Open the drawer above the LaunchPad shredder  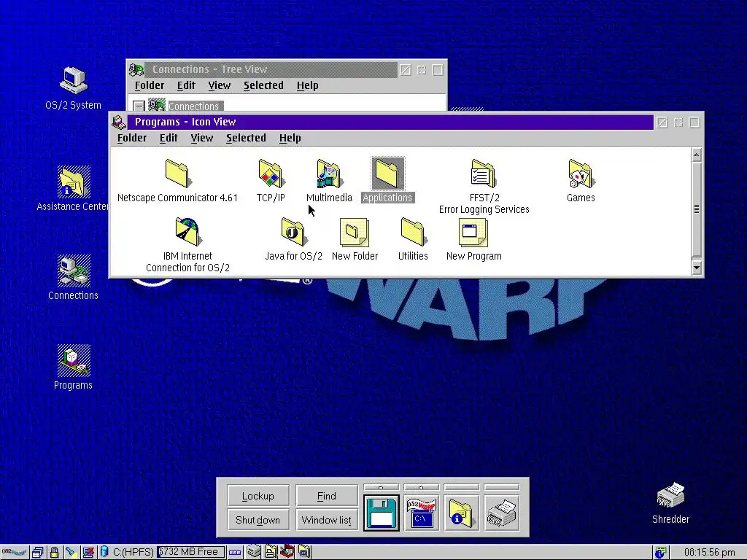click(501, 487)
